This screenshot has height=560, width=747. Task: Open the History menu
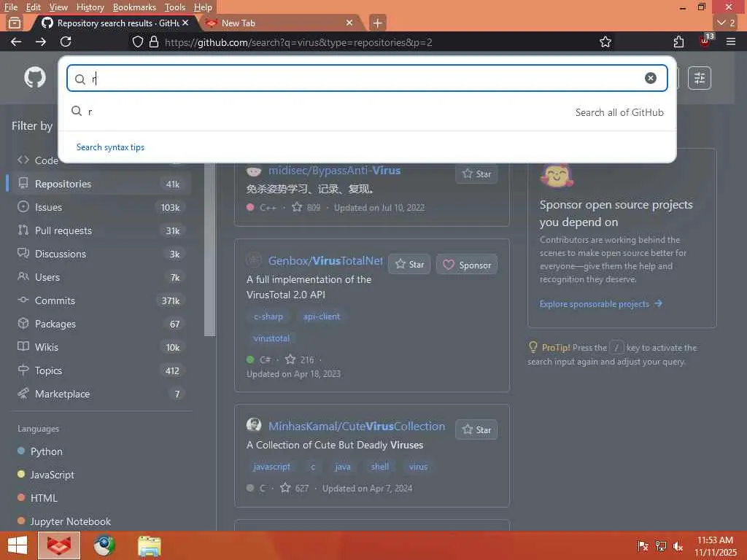(x=90, y=7)
